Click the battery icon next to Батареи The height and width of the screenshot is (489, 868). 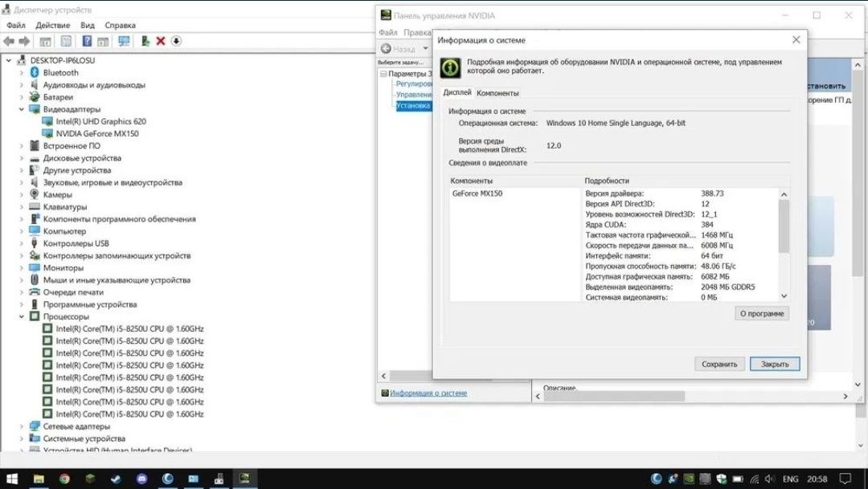click(35, 97)
